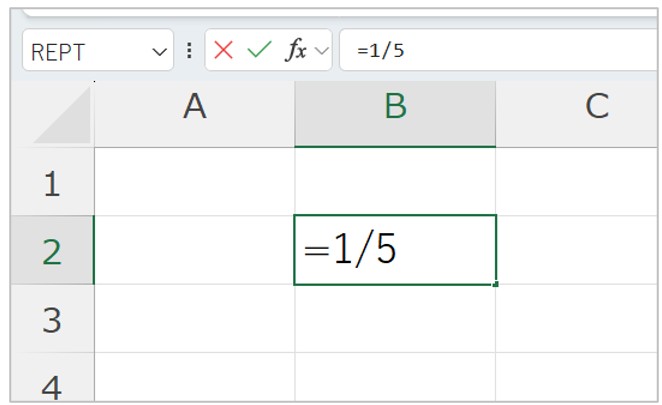This screenshot has height=405, width=662.
Task: Confirm the formula with green checkmark
Action: point(259,50)
